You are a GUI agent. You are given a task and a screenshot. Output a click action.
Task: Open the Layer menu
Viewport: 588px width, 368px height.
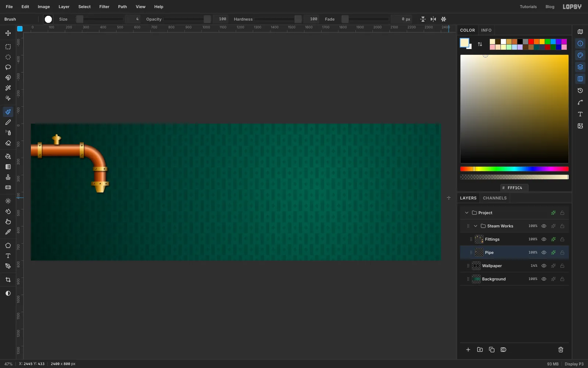click(64, 7)
